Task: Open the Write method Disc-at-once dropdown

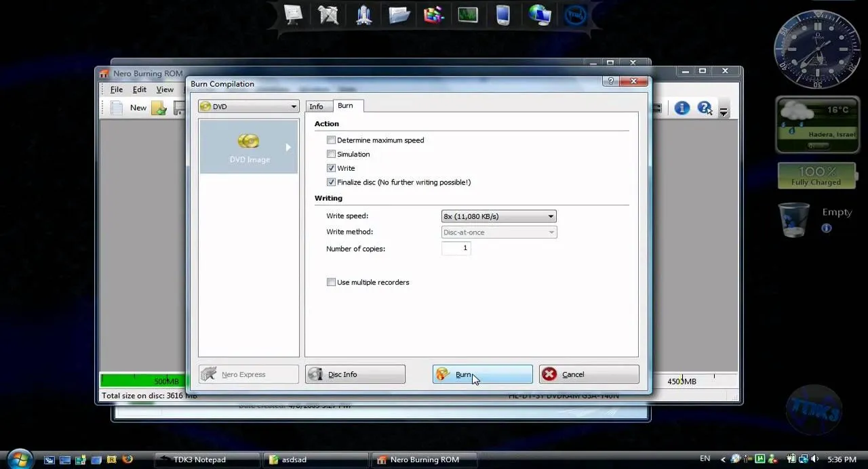Action: click(x=499, y=232)
